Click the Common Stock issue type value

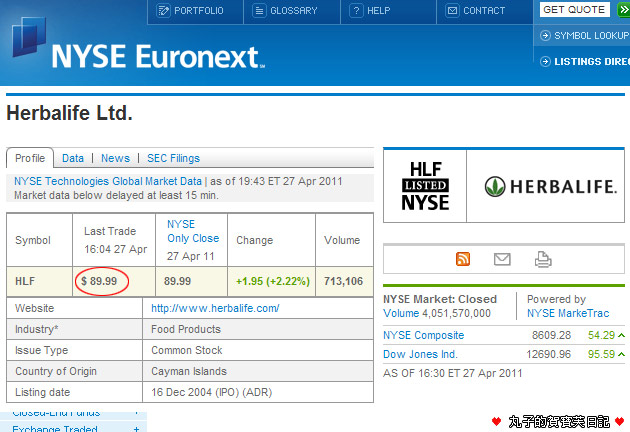click(186, 350)
